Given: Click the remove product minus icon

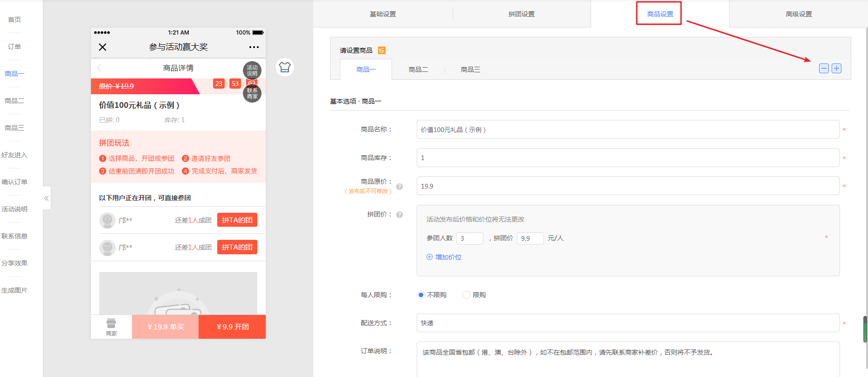Looking at the screenshot, I should (x=824, y=69).
